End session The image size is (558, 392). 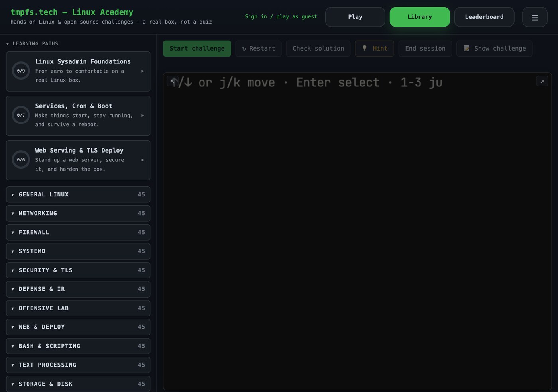click(425, 49)
